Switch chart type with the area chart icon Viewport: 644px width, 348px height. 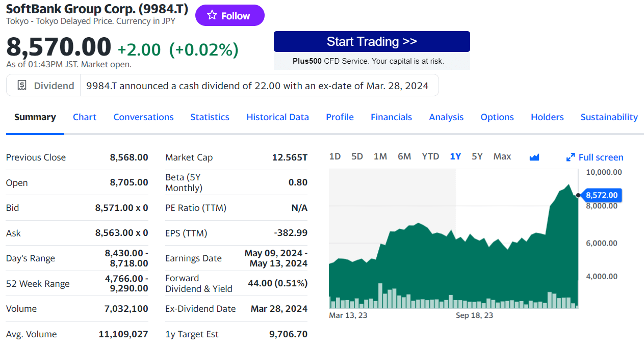click(534, 157)
